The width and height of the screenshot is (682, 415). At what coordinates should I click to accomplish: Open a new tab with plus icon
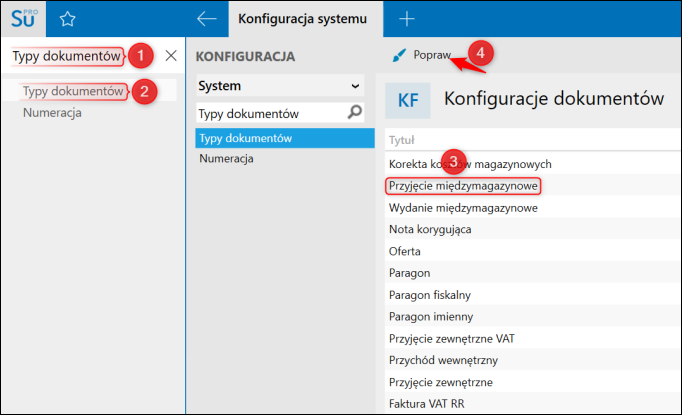406,19
